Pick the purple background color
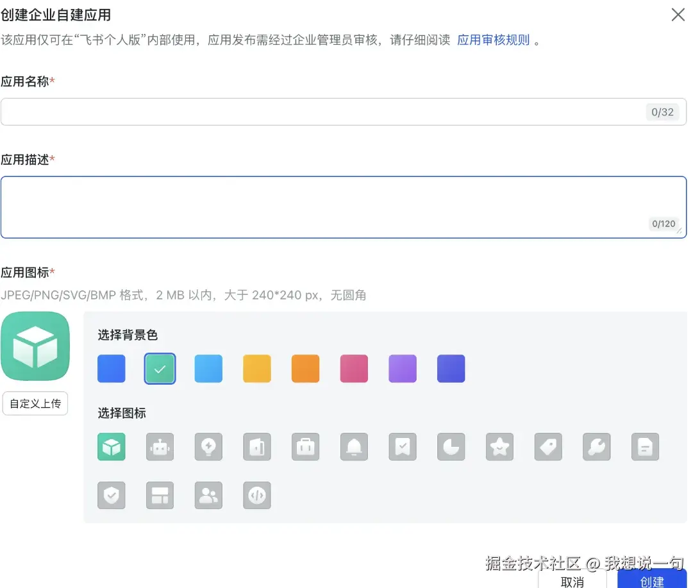This screenshot has width=700, height=588. coord(403,369)
